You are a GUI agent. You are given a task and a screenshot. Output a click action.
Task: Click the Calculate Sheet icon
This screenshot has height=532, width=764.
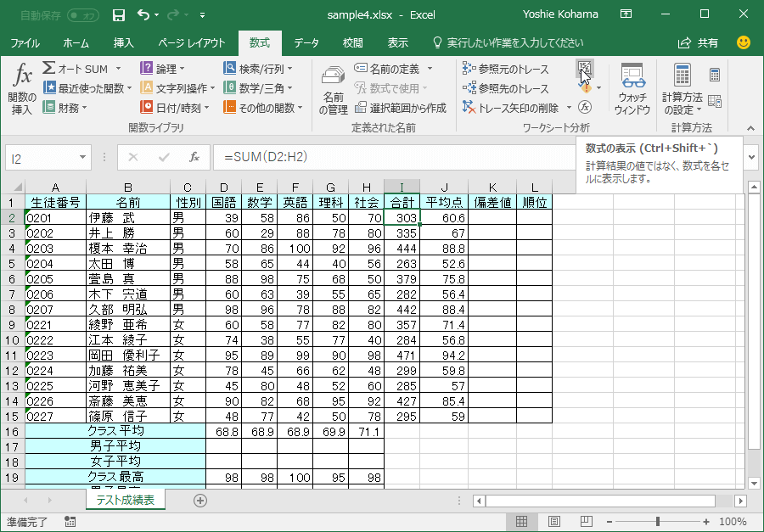(715, 101)
